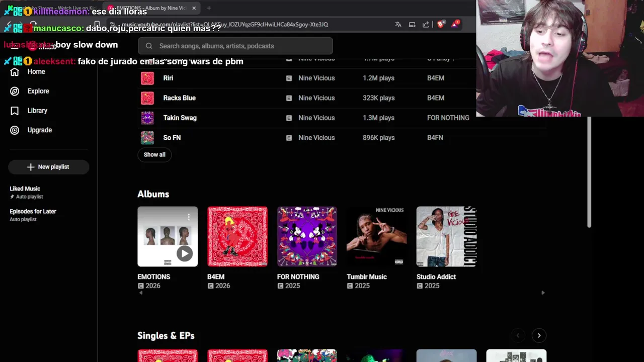Click the share page icon in the address bar
The height and width of the screenshot is (362, 644).
click(426, 24)
